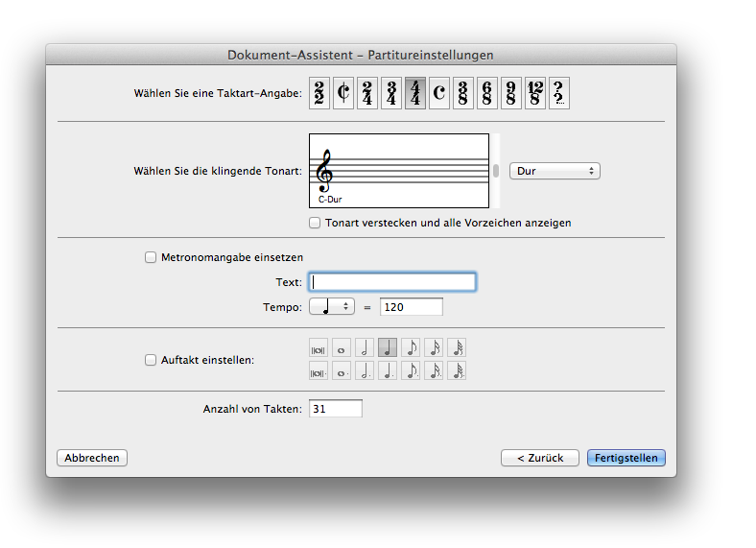Click the tempo Text input field
The image size is (756, 548).
pos(392,282)
